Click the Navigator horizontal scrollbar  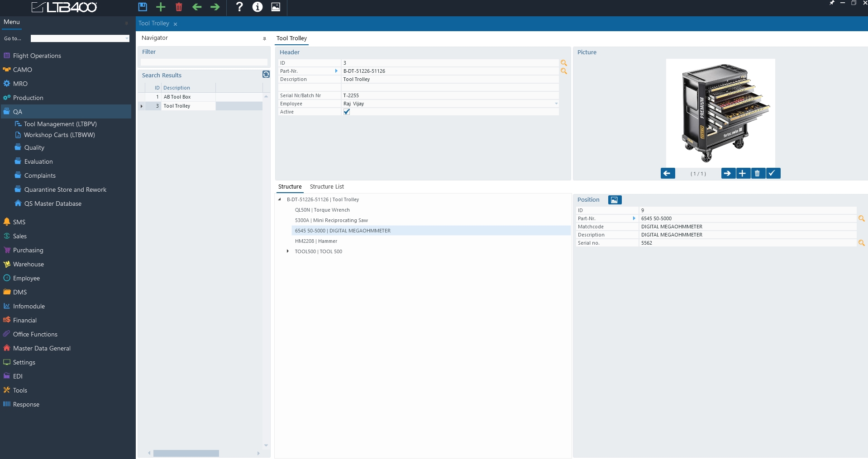click(186, 453)
